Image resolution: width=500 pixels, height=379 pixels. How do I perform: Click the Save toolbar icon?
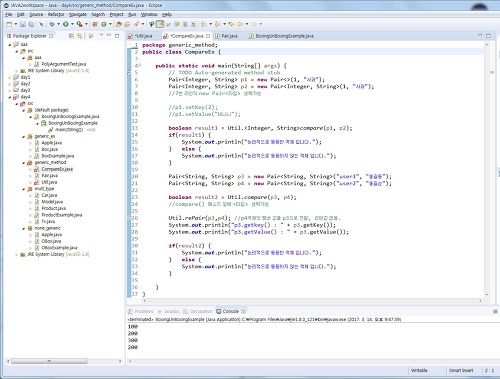coord(23,24)
